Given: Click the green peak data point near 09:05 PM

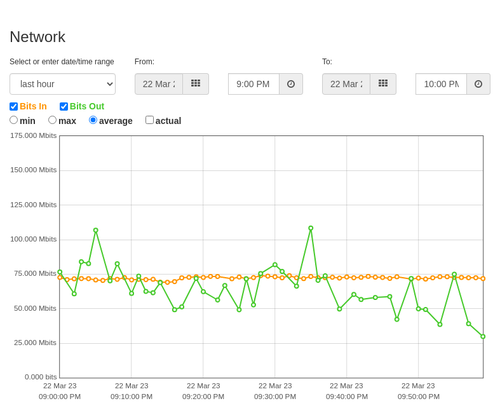Looking at the screenshot, I should 96,230.
